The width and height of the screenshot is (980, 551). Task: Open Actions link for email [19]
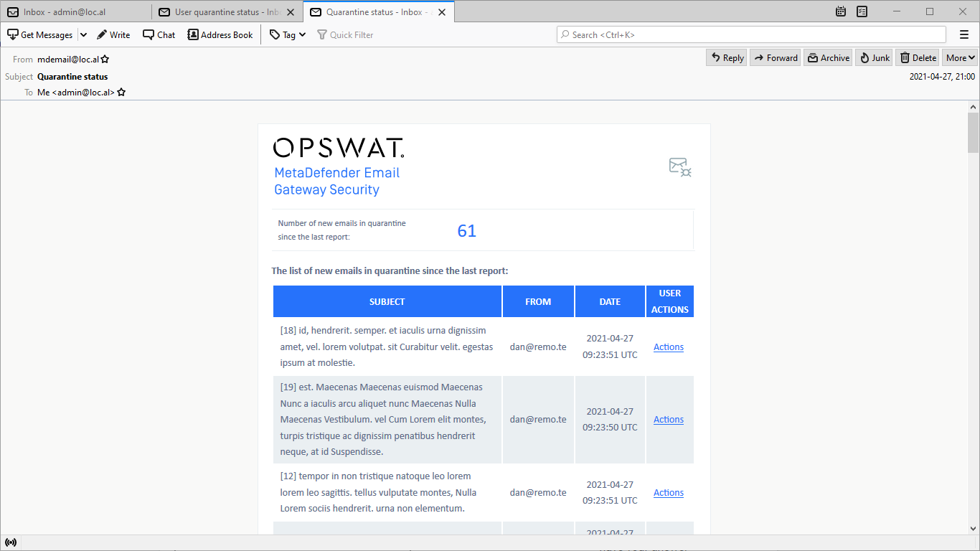click(x=669, y=420)
